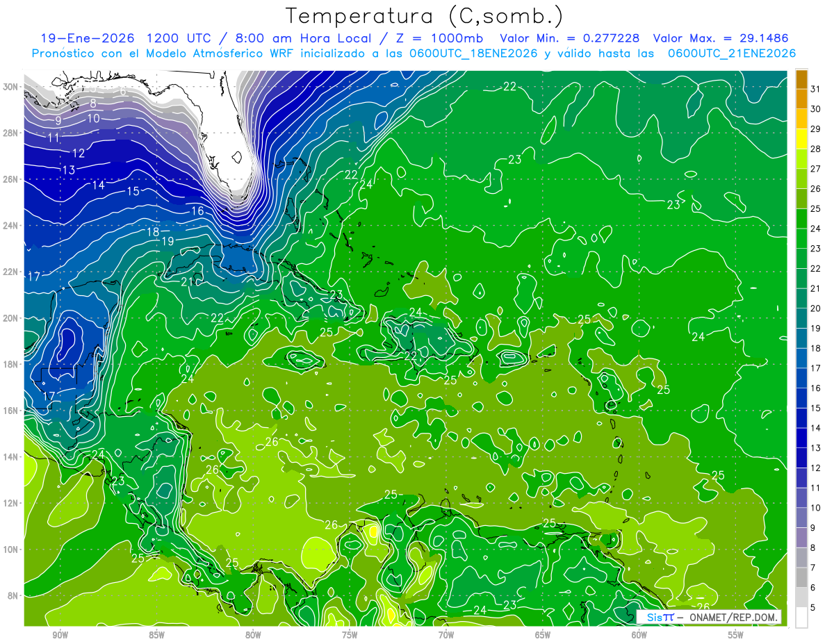Pick the gray legend swatch between 6 and 7
Screen dimensions: 834x644
click(x=801, y=577)
